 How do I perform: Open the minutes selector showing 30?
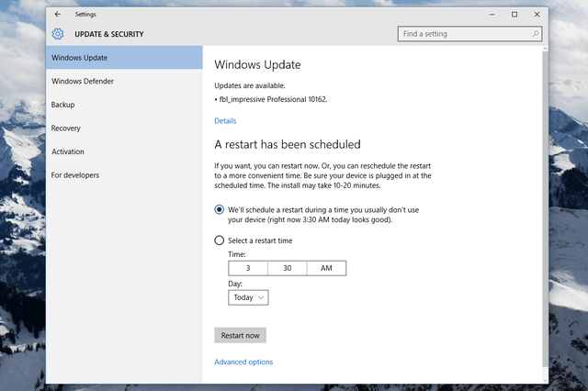(288, 268)
